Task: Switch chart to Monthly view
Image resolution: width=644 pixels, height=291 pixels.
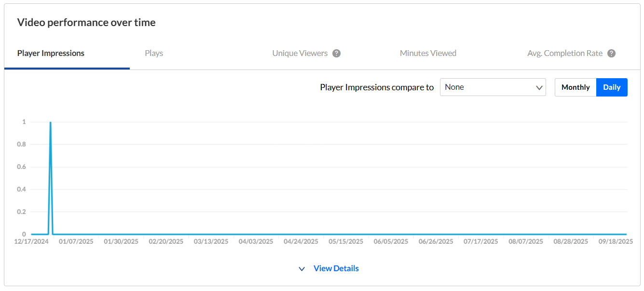Action: [575, 87]
